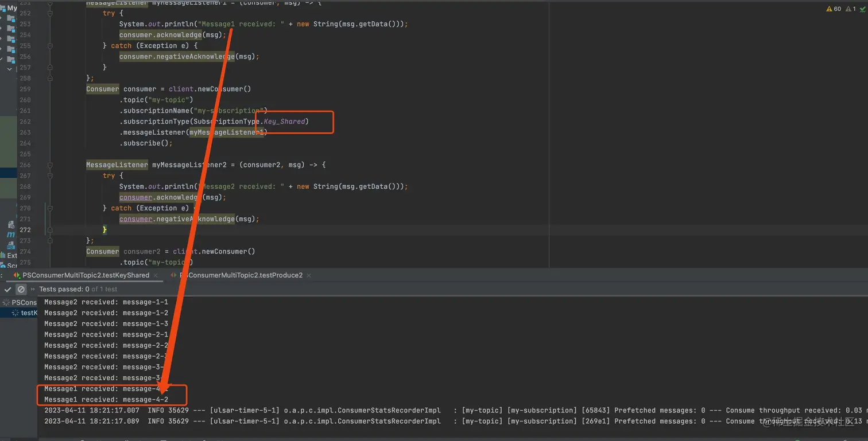Close the testProduce2 run tab
Screen dimensions: 868x441
[x=308, y=275]
